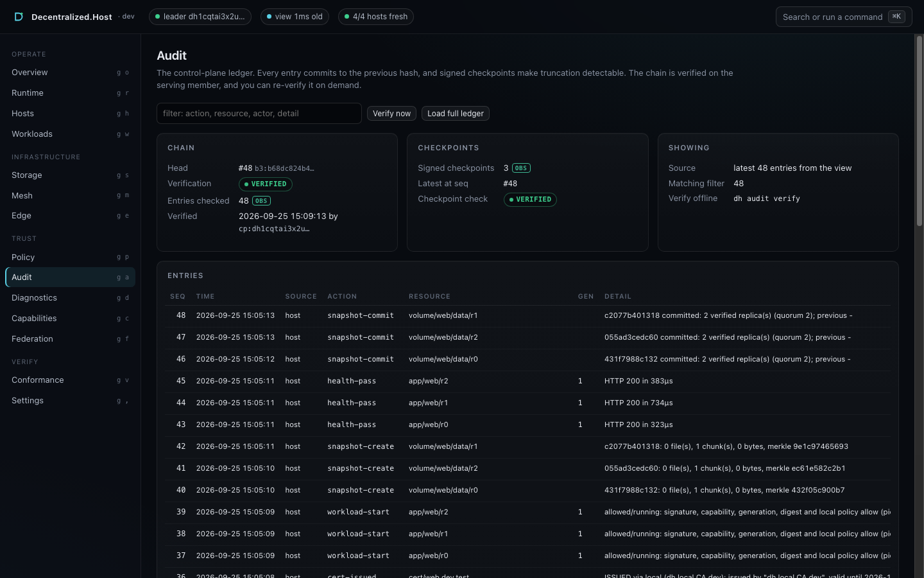Select the Audit sidebar item

71,277
